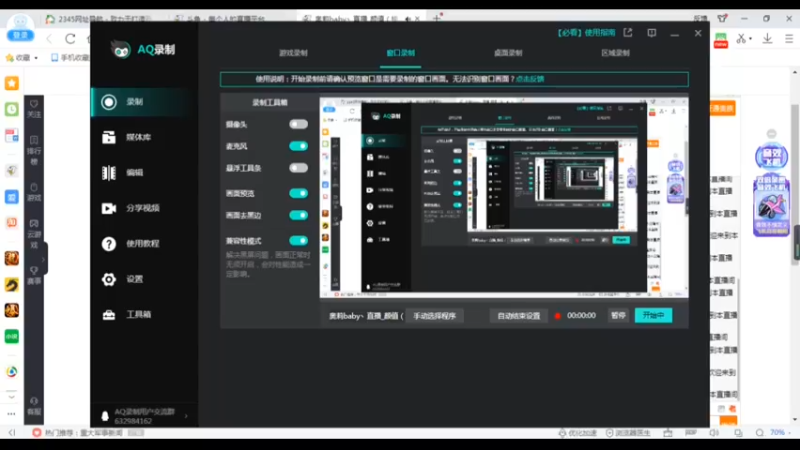This screenshot has height=450, width=800.
Task: Open 分享视频 share video section
Action: click(142, 208)
